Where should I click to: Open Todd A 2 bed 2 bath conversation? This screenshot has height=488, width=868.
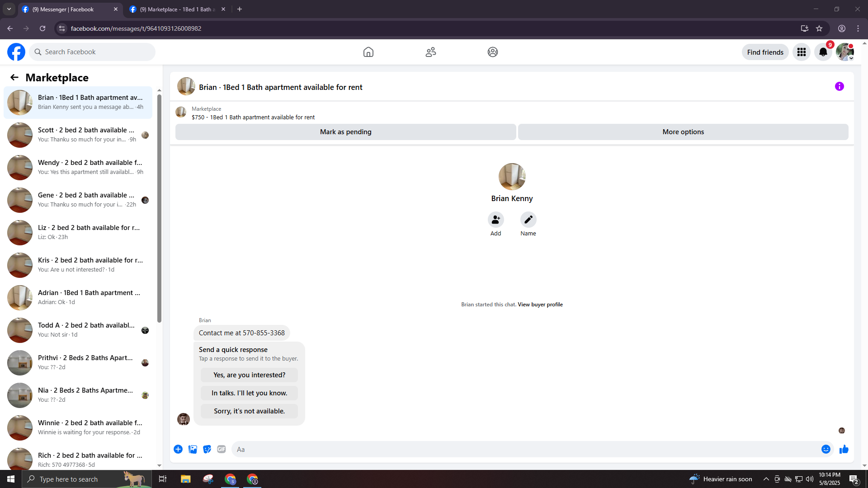(x=78, y=330)
